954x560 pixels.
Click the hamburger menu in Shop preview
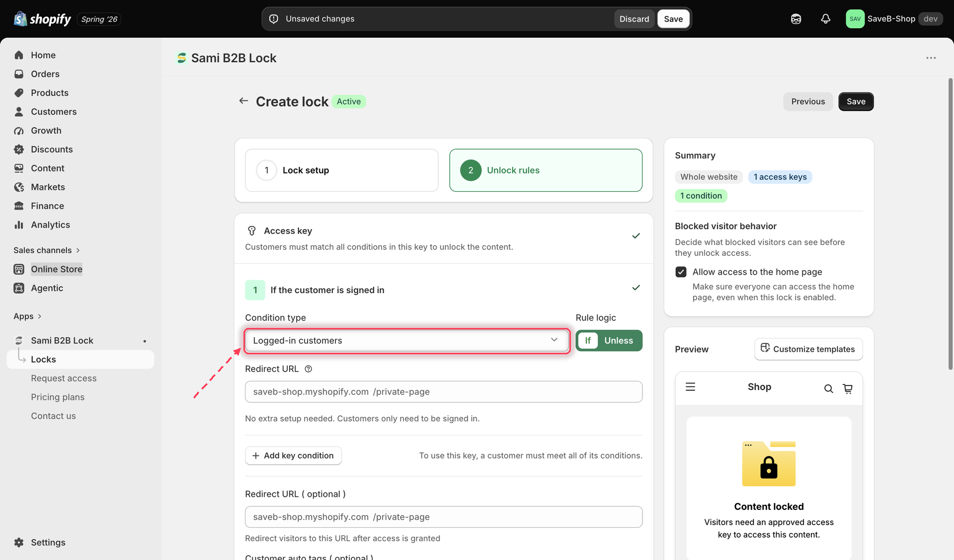click(690, 387)
